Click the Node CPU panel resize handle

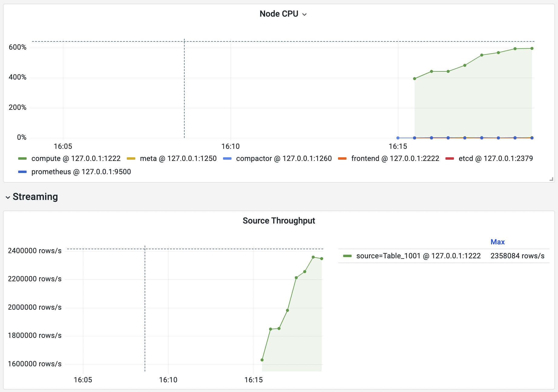(551, 179)
